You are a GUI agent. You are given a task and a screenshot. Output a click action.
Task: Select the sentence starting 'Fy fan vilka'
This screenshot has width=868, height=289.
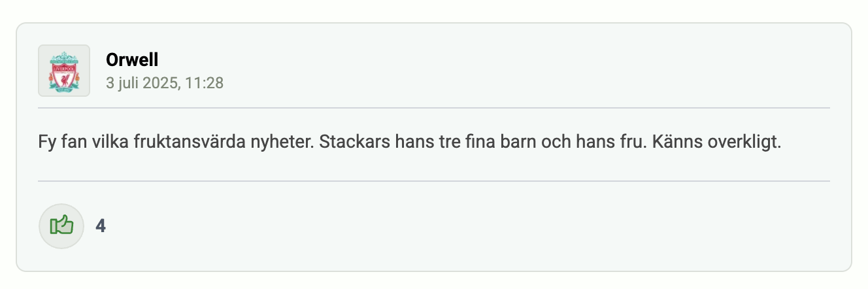(x=177, y=142)
